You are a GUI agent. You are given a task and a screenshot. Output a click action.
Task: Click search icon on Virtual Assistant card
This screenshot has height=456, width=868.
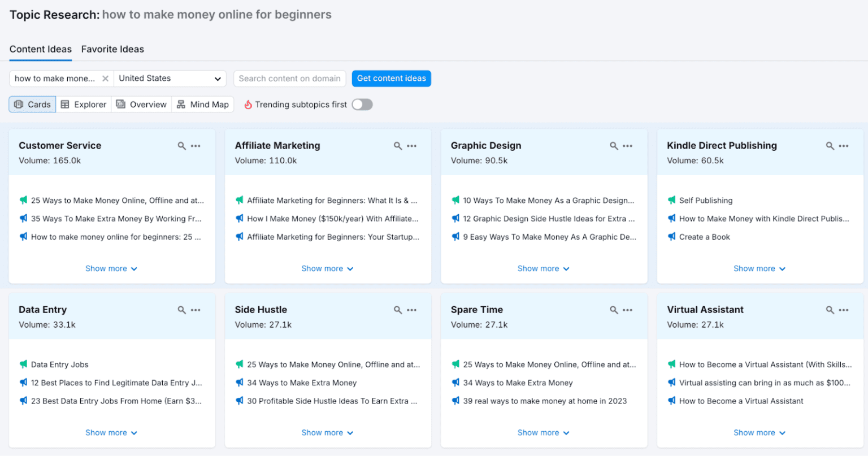click(830, 310)
